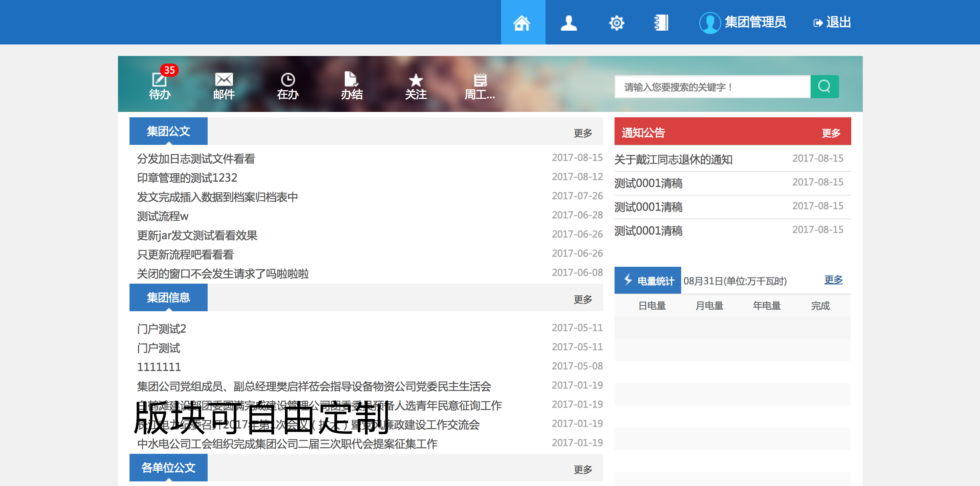Click the green search magnifier button
Screen dimensions: 980x486
pos(824,87)
